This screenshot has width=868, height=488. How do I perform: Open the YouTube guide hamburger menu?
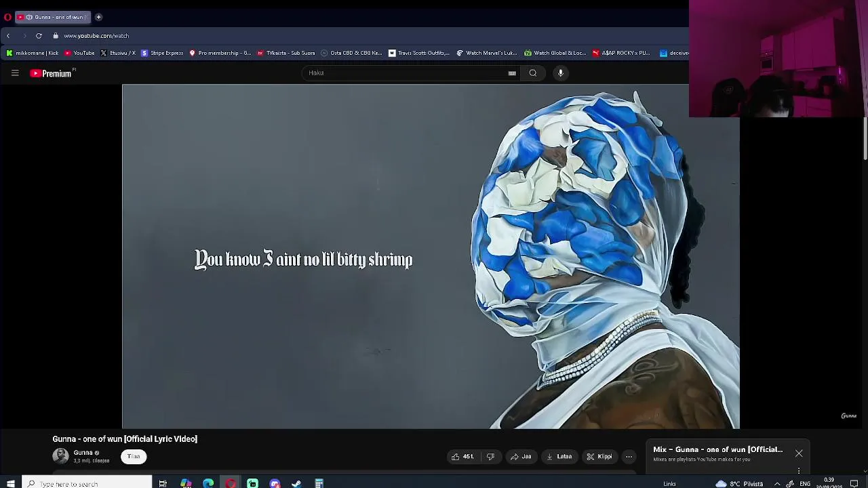click(x=15, y=73)
